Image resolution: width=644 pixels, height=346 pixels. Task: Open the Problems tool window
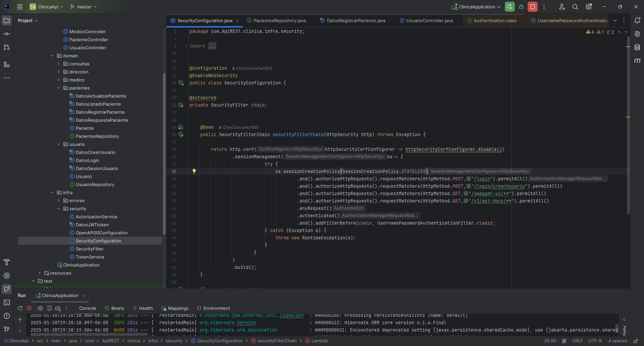coord(7,316)
